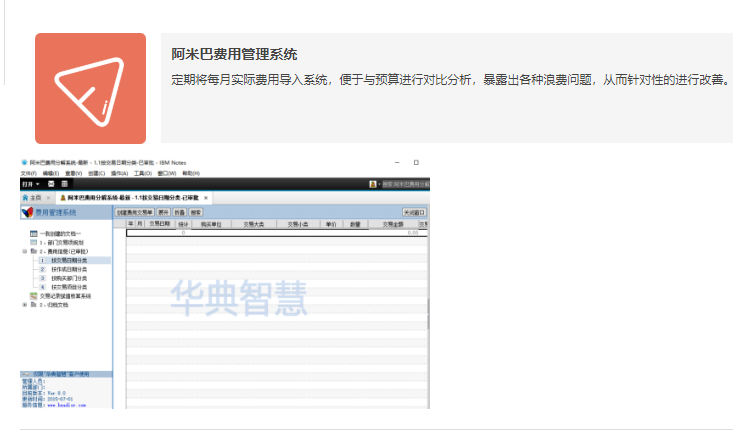This screenshot has height=438, width=733.
Task: Open the 文件(F) menu
Action: (29, 173)
